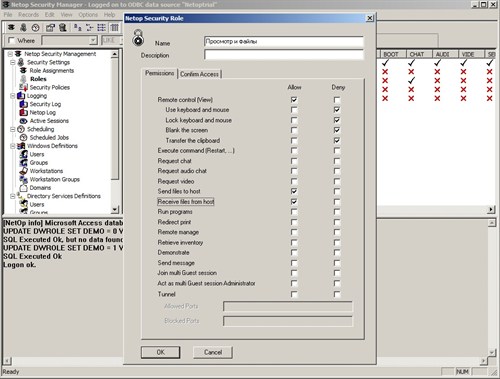Click the log panel scroll up arrow
Viewport: 500px width, 379px height.
point(492,223)
